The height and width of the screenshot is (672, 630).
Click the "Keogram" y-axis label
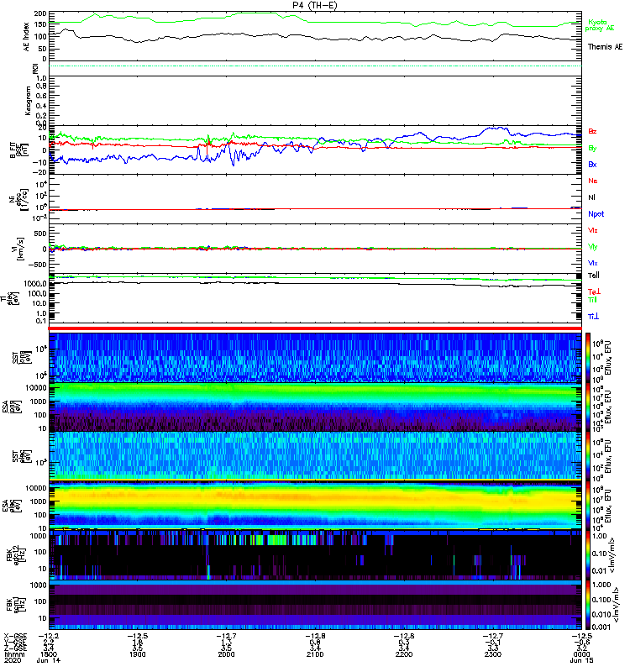point(28,101)
